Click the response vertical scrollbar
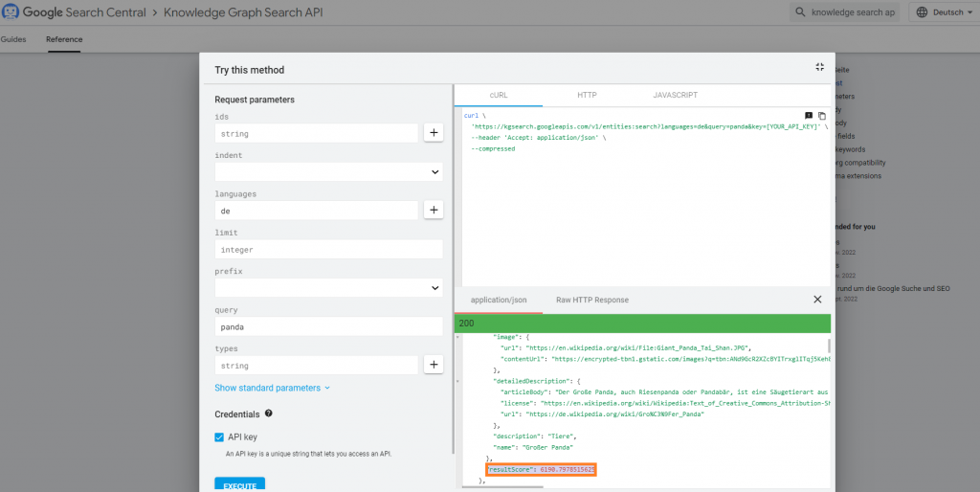Screen dimensions: 980x492 (x=828, y=347)
